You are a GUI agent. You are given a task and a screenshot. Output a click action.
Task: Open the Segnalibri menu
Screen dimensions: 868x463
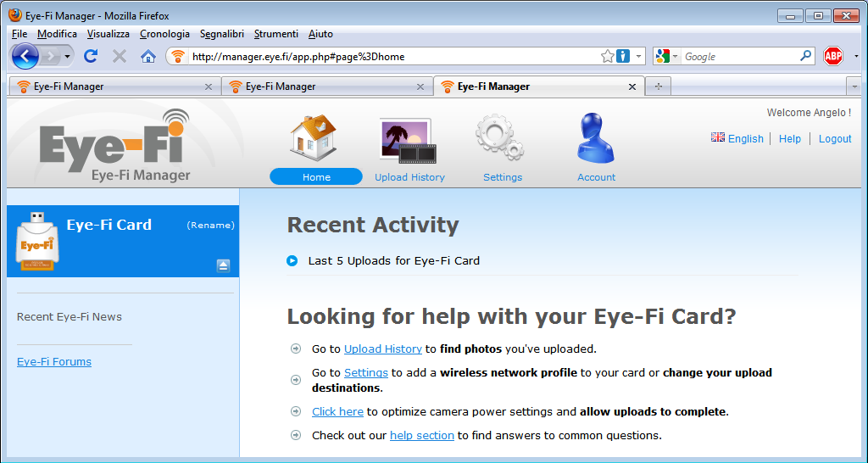coord(222,34)
